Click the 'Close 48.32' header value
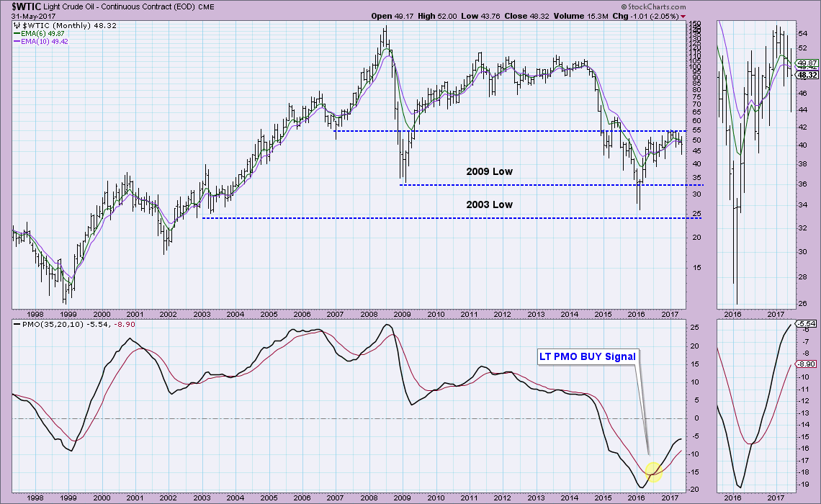This screenshot has width=821, height=504. tap(526, 17)
